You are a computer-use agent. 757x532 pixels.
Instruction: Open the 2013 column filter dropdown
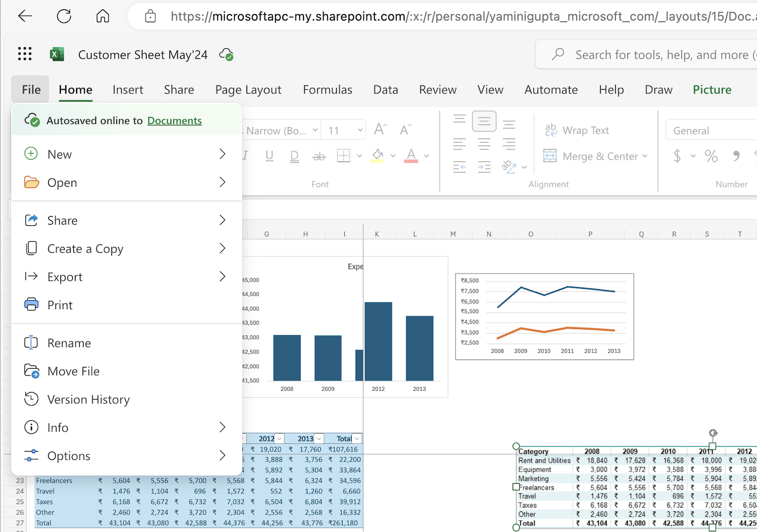319,439
